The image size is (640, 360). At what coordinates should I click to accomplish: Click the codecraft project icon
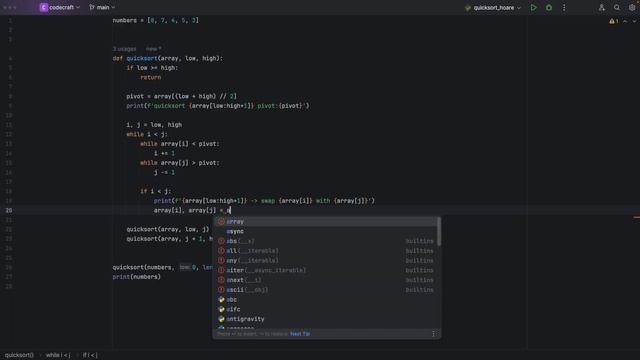44,7
